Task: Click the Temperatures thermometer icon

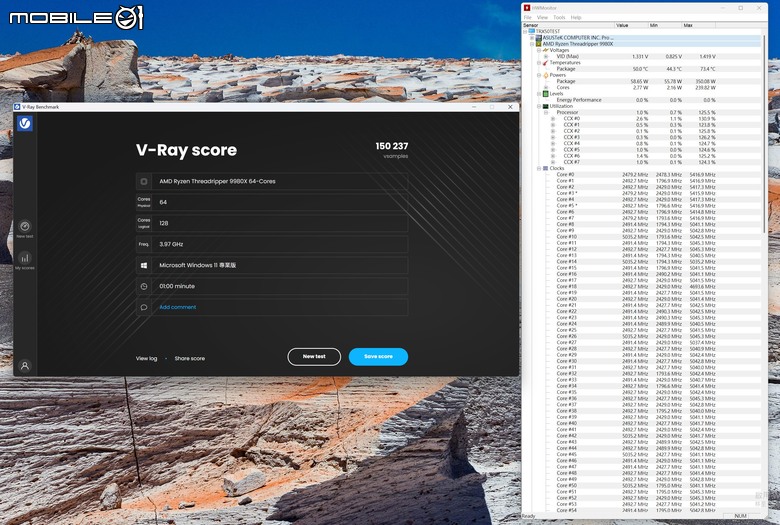Action: pos(546,63)
